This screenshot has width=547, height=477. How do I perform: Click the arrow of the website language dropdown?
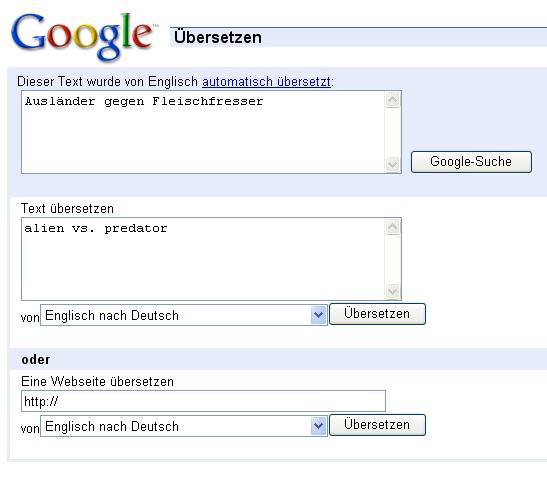pyautogui.click(x=318, y=426)
